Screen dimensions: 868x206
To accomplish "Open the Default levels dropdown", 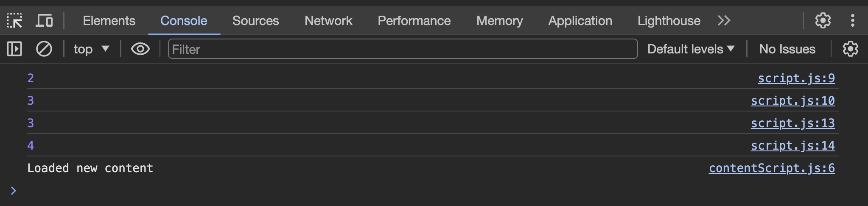I will pos(691,49).
